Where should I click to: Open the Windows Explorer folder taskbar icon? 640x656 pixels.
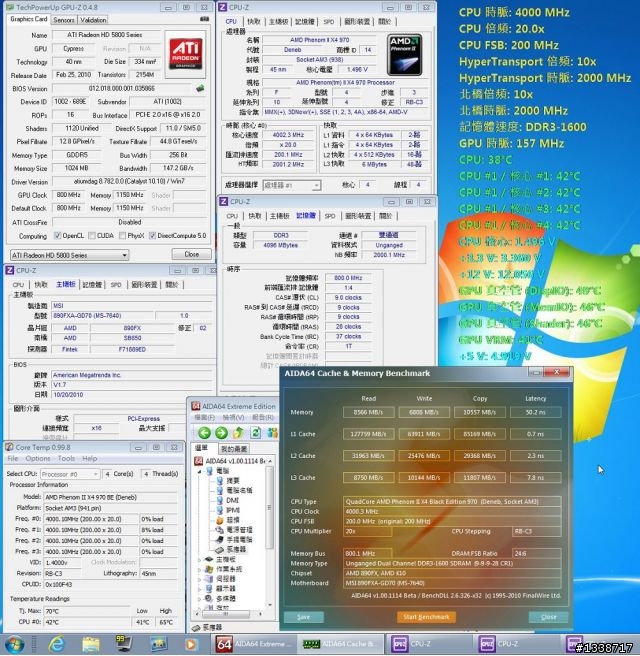[x=90, y=644]
